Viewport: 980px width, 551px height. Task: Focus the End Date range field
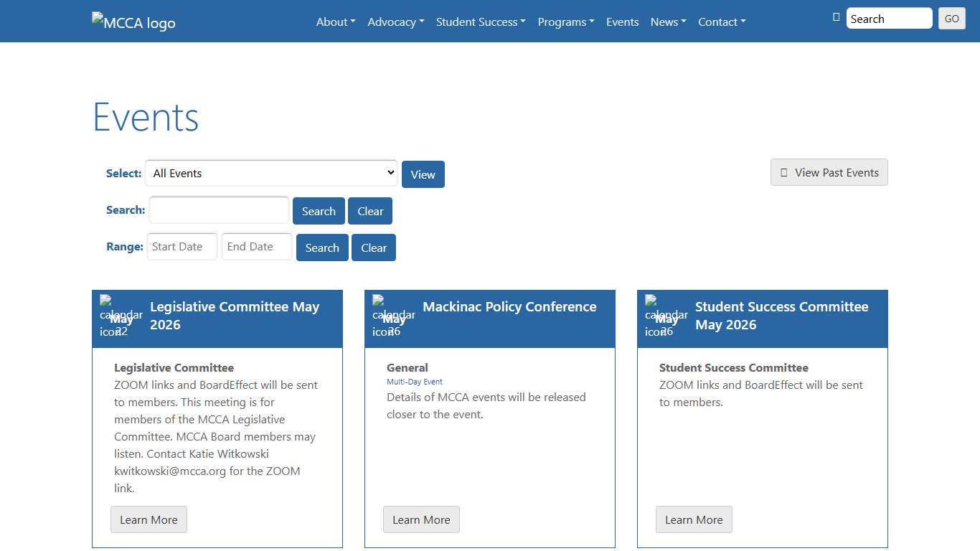257,247
